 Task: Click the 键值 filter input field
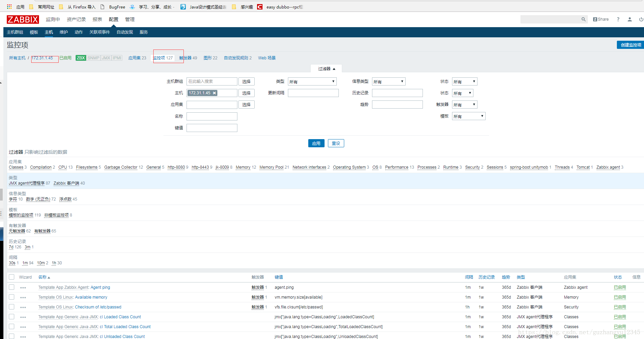(x=212, y=128)
